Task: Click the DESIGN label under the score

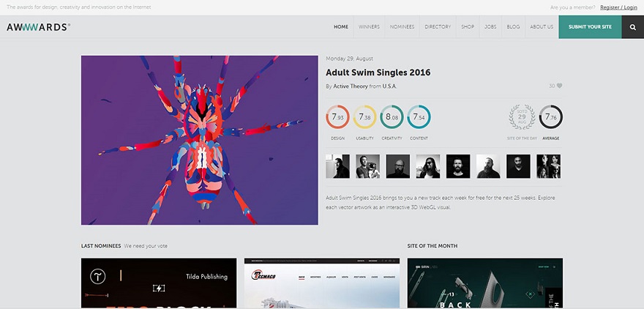Action: coord(337,138)
